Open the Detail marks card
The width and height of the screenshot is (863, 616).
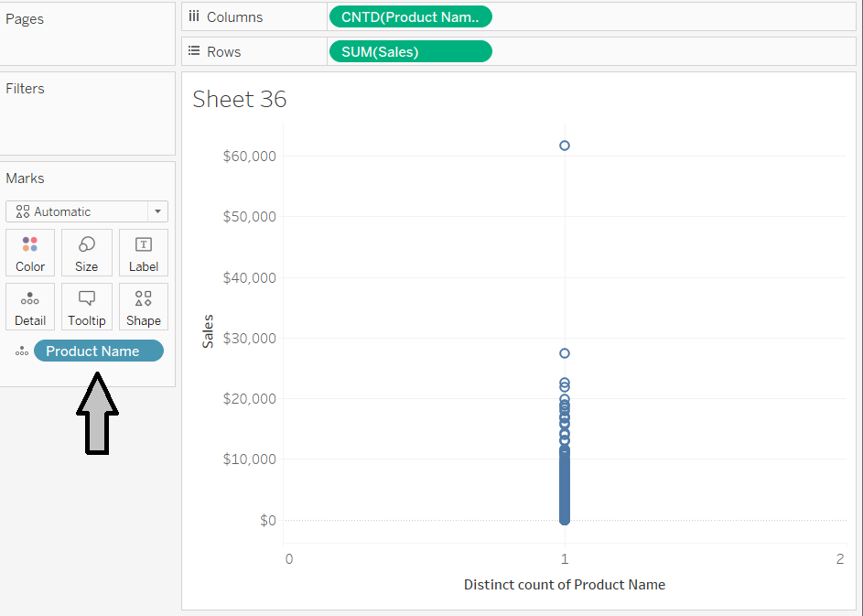coord(30,307)
